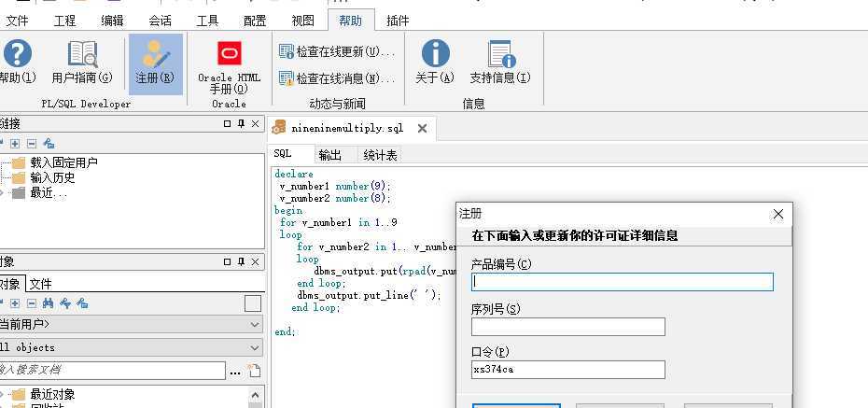Float the connection panel with its square icon

pyautogui.click(x=227, y=124)
